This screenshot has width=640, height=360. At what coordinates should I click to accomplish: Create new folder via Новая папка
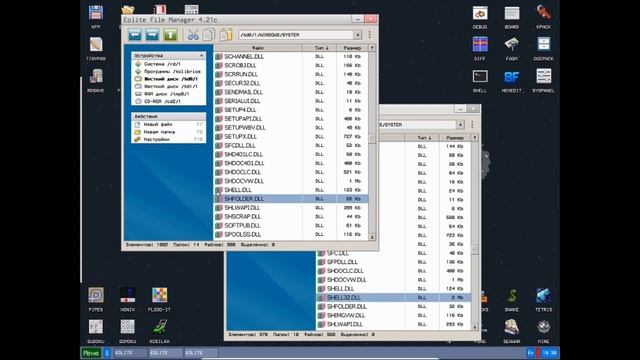point(169,132)
